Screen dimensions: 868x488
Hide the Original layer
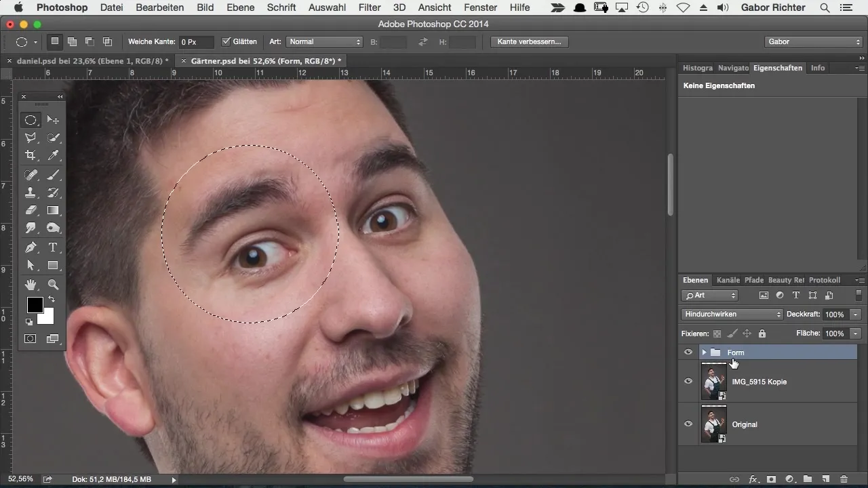(688, 424)
